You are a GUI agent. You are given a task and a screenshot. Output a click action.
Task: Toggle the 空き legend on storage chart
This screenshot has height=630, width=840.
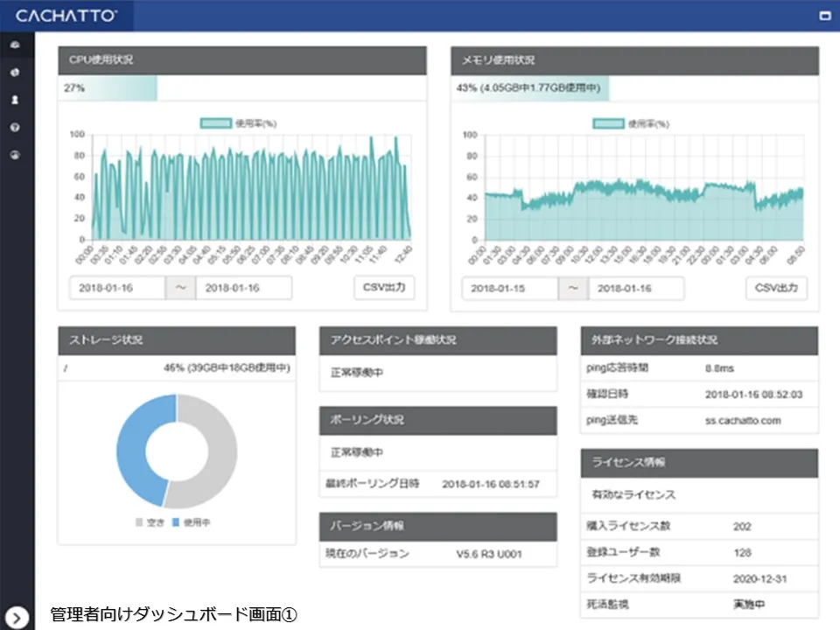point(150,522)
